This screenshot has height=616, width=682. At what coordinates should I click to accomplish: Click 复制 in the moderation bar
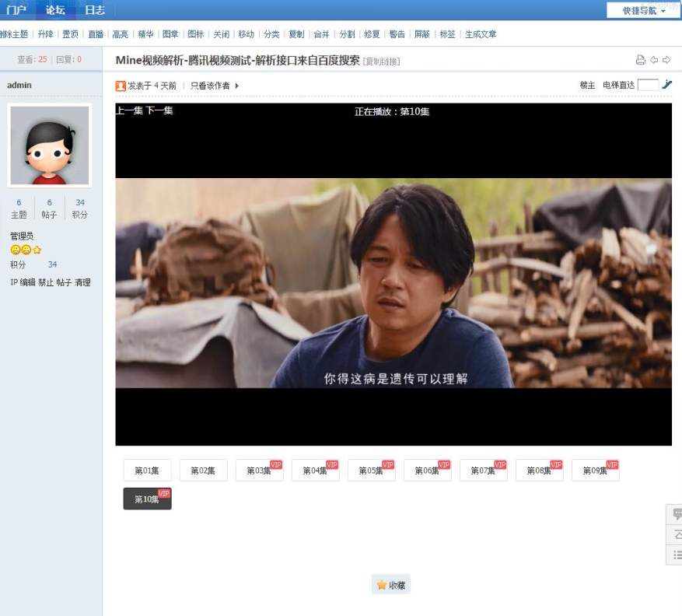pyautogui.click(x=296, y=34)
